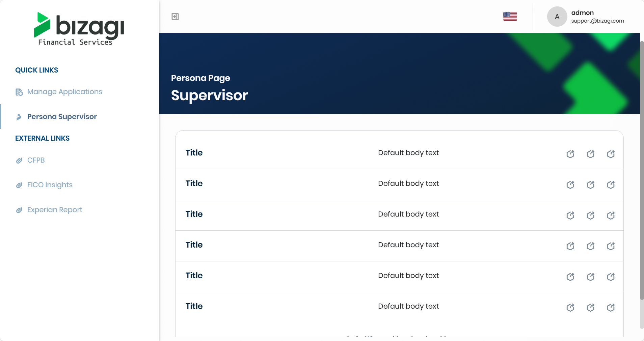Screen dimensions: 644x341
Task: Open the CFPB external link
Action: click(x=36, y=160)
